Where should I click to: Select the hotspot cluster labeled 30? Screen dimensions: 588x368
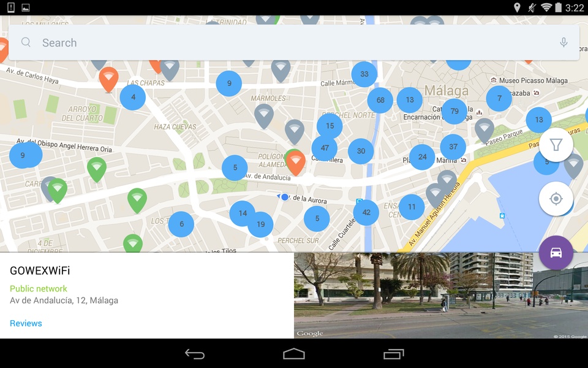tap(361, 151)
